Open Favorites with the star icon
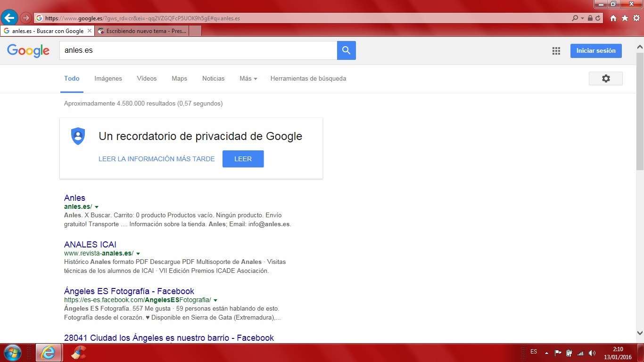 (625, 18)
